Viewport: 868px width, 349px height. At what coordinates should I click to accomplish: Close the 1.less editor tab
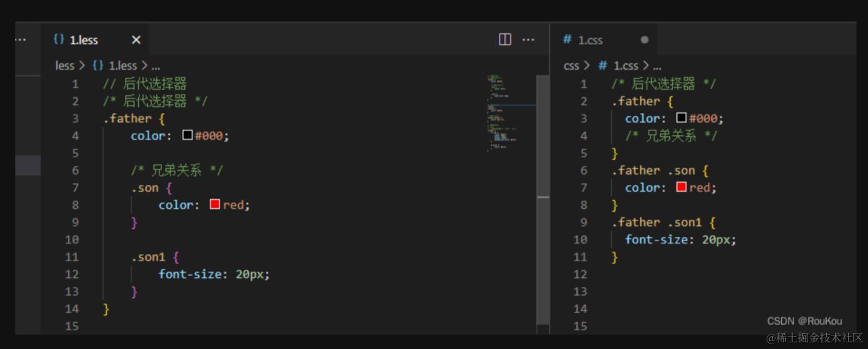coord(136,40)
